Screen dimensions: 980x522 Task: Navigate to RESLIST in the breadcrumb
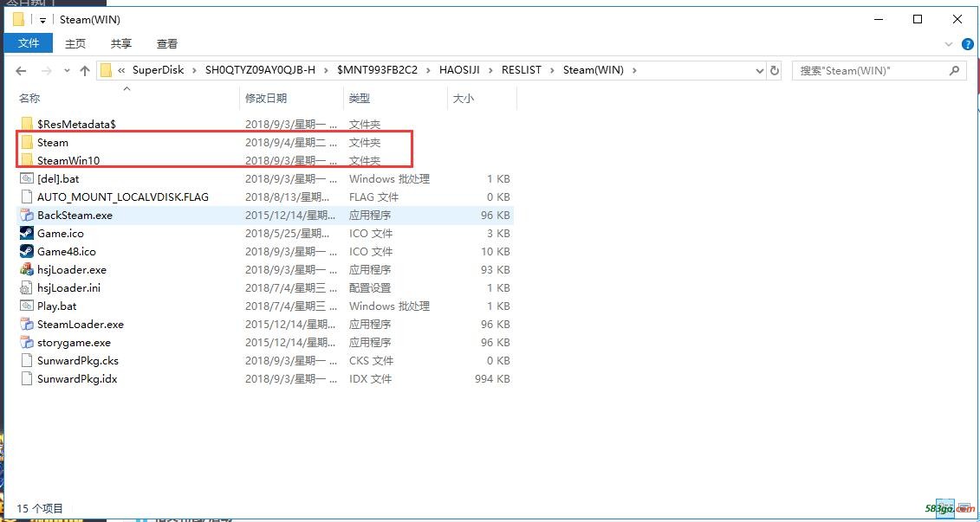coord(522,70)
